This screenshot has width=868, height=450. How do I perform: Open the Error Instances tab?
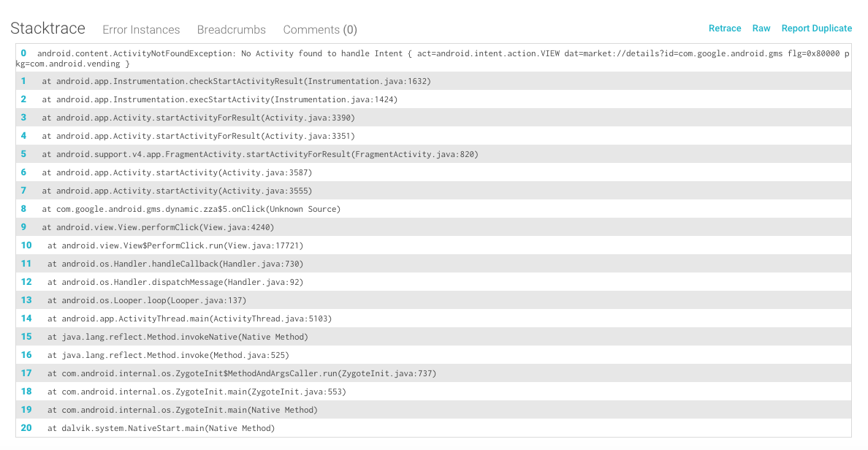tap(141, 30)
